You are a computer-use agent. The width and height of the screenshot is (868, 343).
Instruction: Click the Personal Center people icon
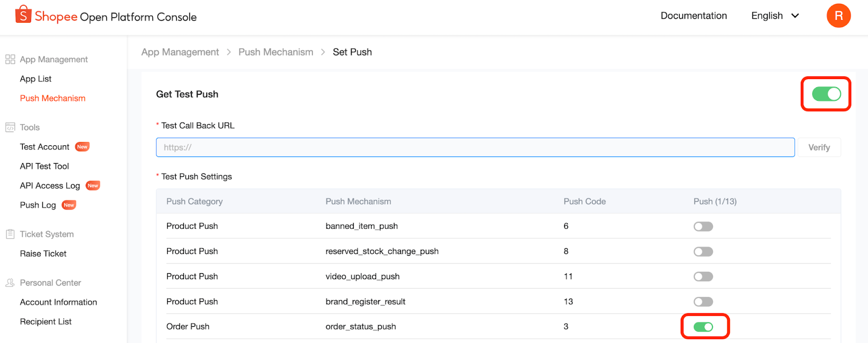pos(10,283)
